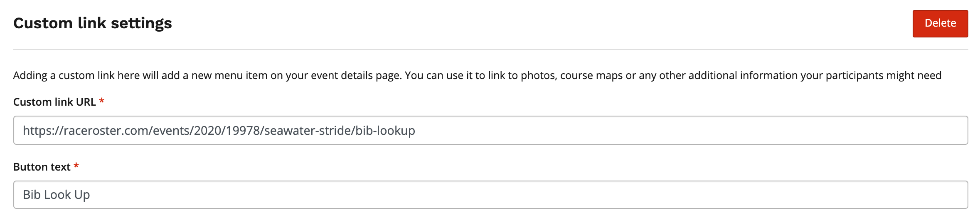Image resolution: width=980 pixels, height=223 pixels.
Task: Click the Custom link settings heading
Action: (93, 23)
